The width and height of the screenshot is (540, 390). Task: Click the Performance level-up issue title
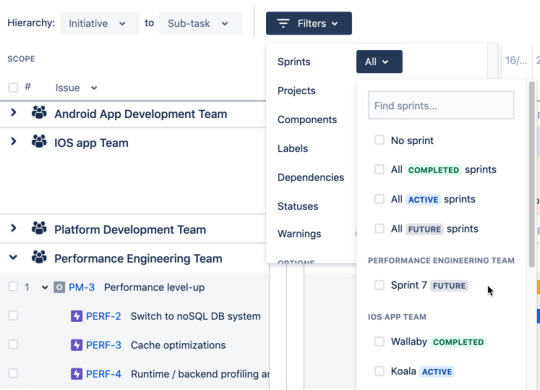coord(154,287)
